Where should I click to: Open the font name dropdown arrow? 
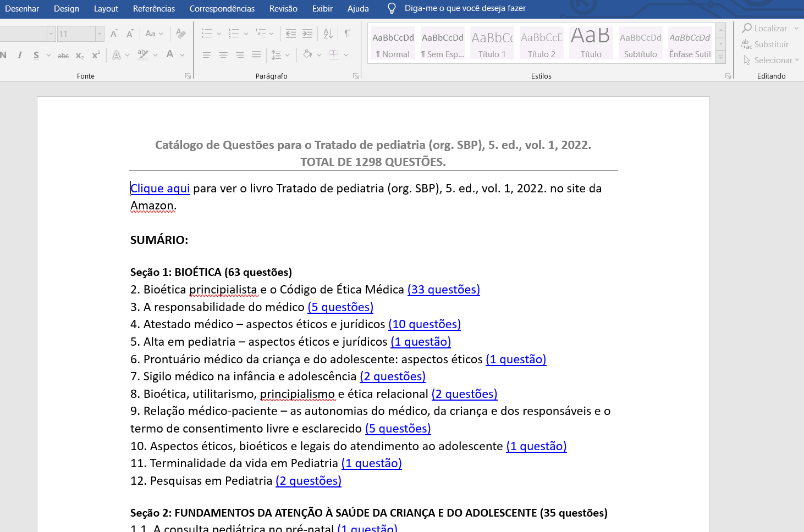point(51,34)
